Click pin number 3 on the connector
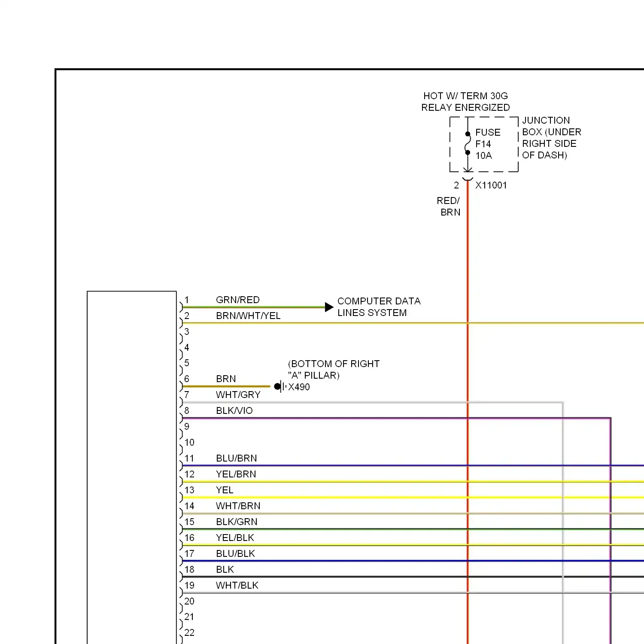 (187, 331)
